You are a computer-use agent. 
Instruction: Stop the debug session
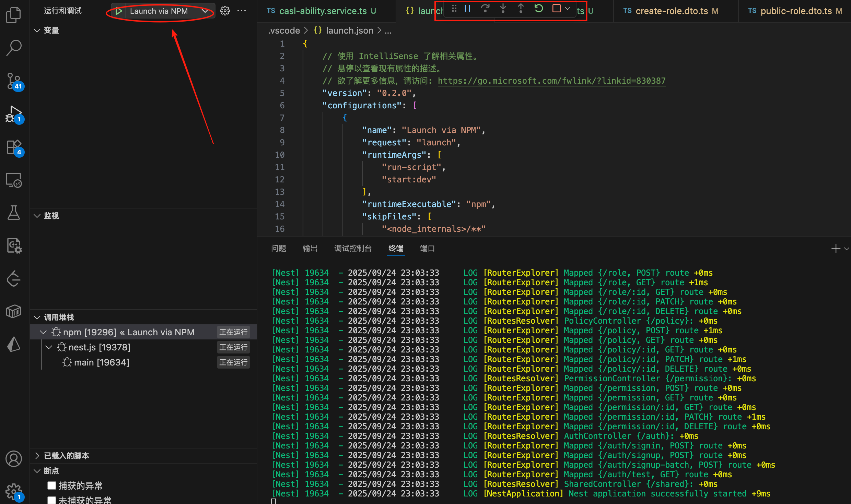tap(557, 8)
